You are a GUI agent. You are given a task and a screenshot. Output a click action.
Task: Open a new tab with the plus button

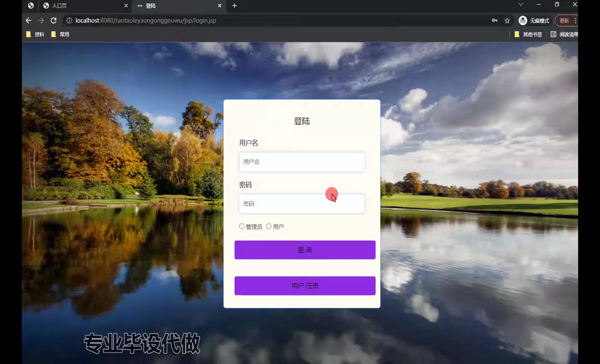point(235,5)
